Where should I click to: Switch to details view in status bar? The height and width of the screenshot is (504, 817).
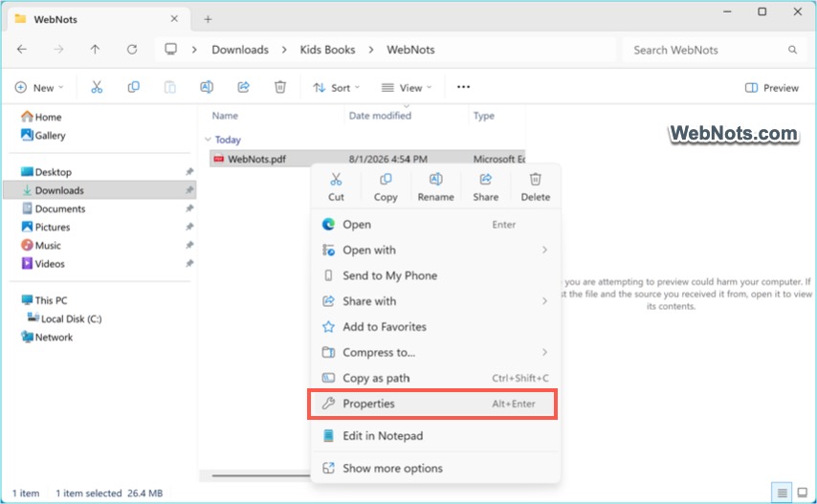(x=782, y=492)
